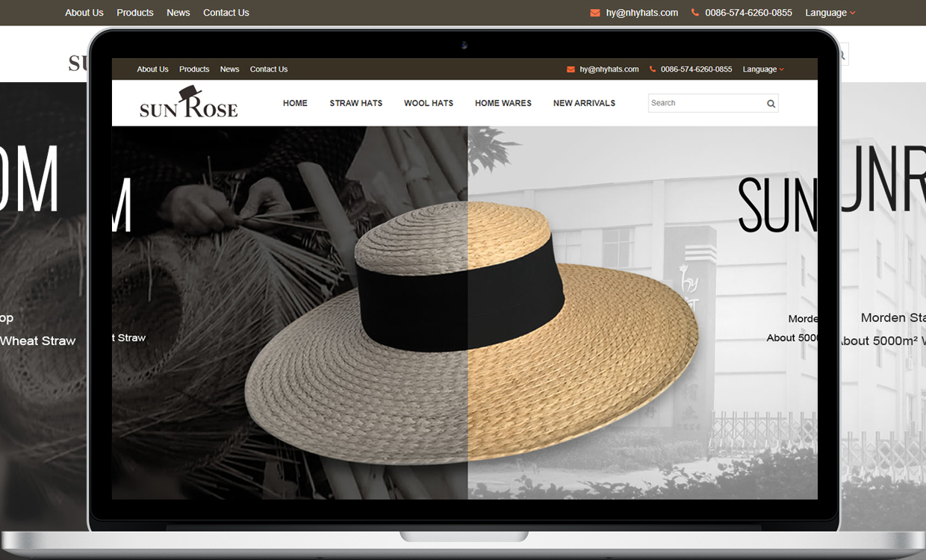Click the Sun Rose logo in the laptop screen

[188, 103]
